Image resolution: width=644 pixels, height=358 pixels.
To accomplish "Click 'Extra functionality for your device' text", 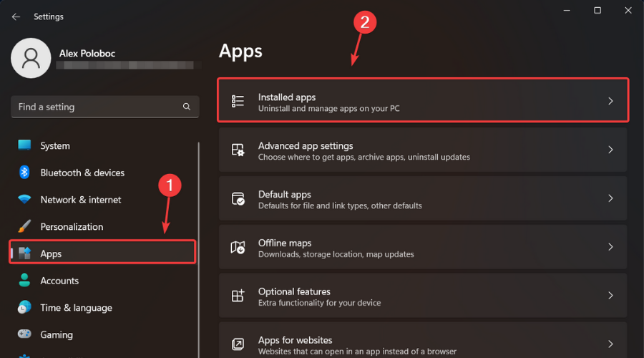I will [x=319, y=303].
